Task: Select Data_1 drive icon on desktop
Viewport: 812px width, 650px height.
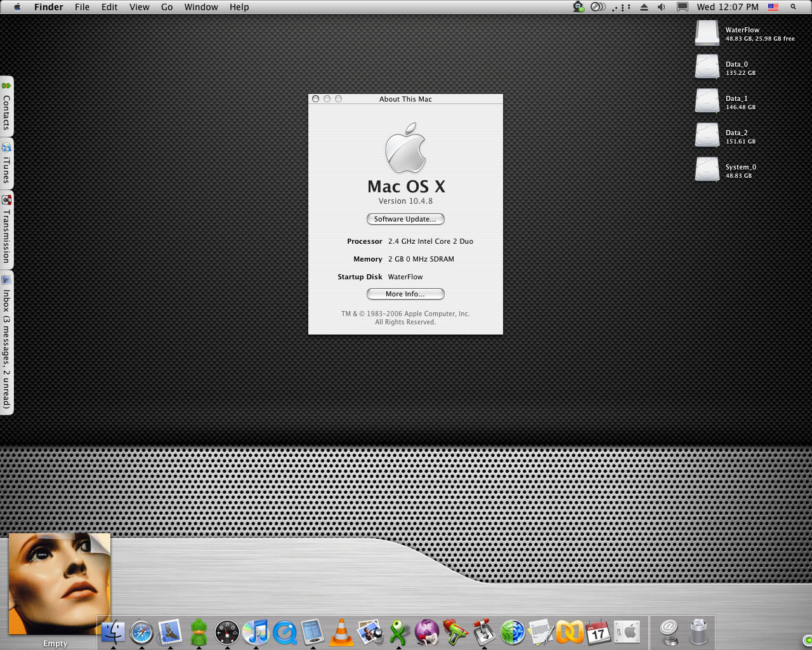Action: (x=707, y=101)
